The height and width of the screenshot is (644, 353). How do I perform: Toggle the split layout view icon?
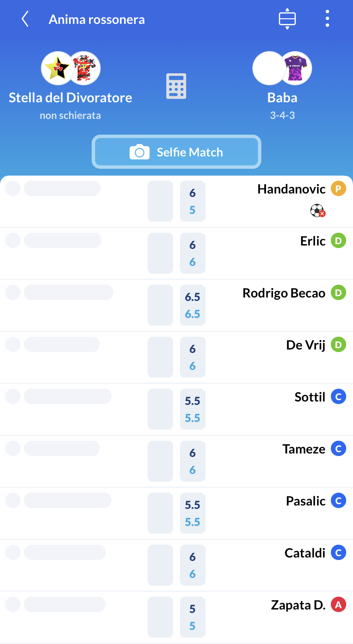(x=287, y=19)
